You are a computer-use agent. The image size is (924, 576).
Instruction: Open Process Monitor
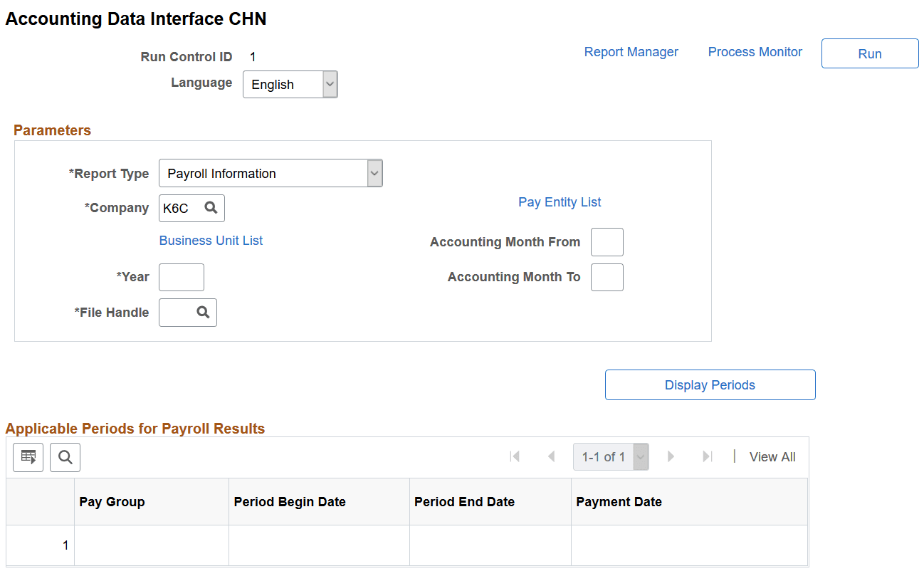click(755, 52)
